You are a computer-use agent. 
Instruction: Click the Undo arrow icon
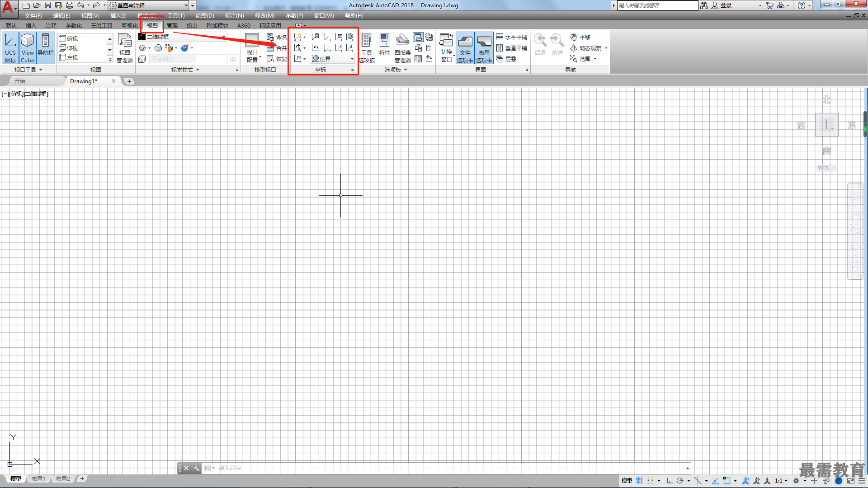point(80,5)
